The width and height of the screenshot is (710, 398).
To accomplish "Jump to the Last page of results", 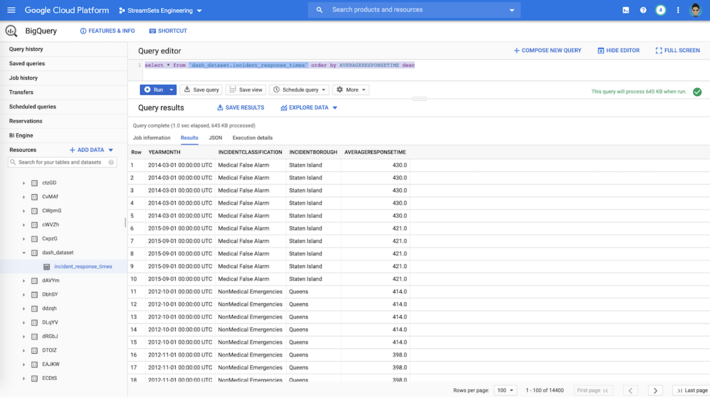I will tap(692, 390).
